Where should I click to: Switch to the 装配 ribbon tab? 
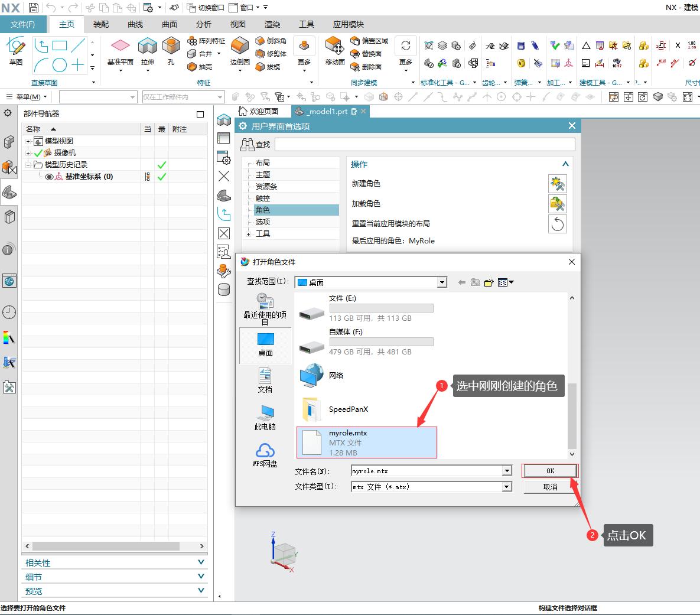click(x=101, y=24)
